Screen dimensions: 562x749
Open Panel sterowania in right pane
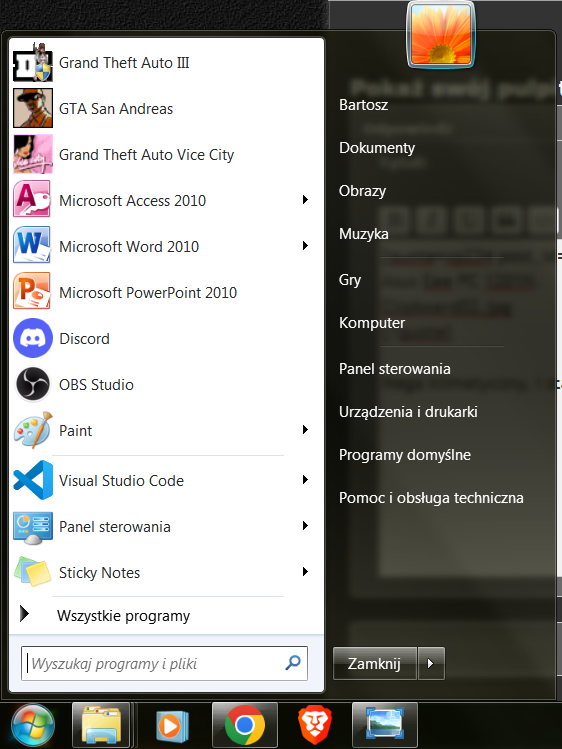(x=395, y=369)
